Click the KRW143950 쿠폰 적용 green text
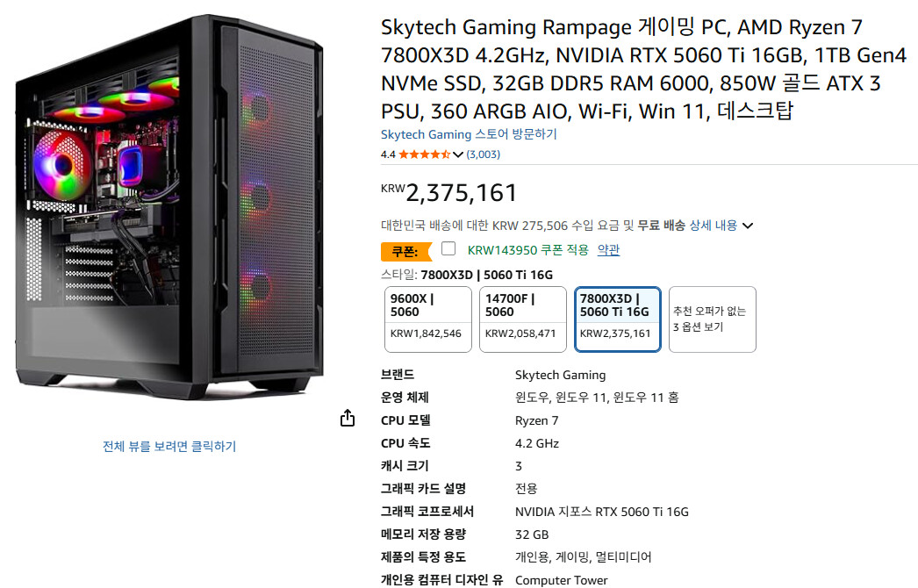 pyautogui.click(x=527, y=250)
